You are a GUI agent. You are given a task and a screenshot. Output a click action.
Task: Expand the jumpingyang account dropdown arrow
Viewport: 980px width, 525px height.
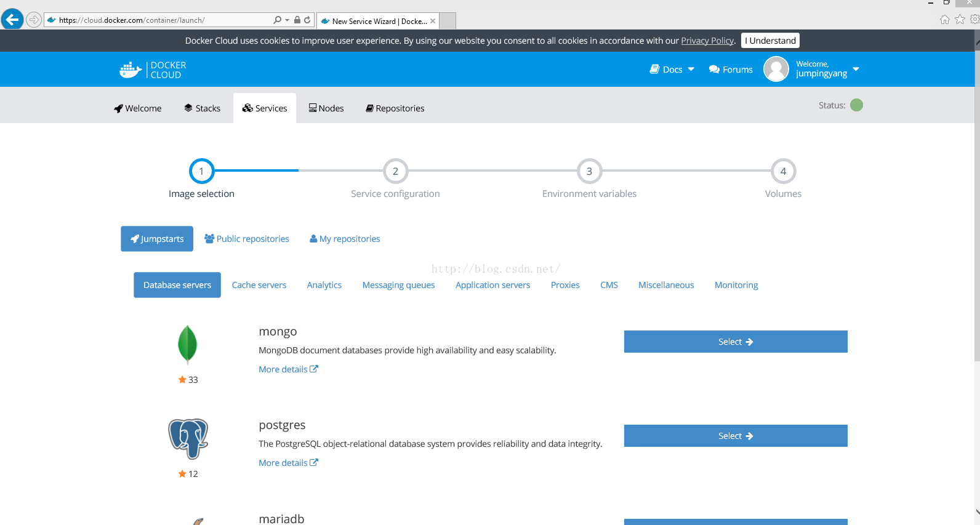(x=856, y=69)
